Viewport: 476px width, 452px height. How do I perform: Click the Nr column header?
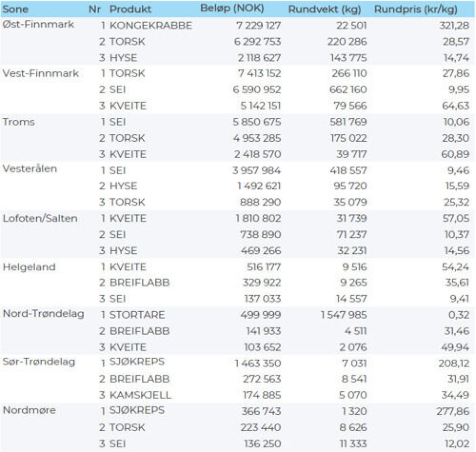click(x=95, y=9)
